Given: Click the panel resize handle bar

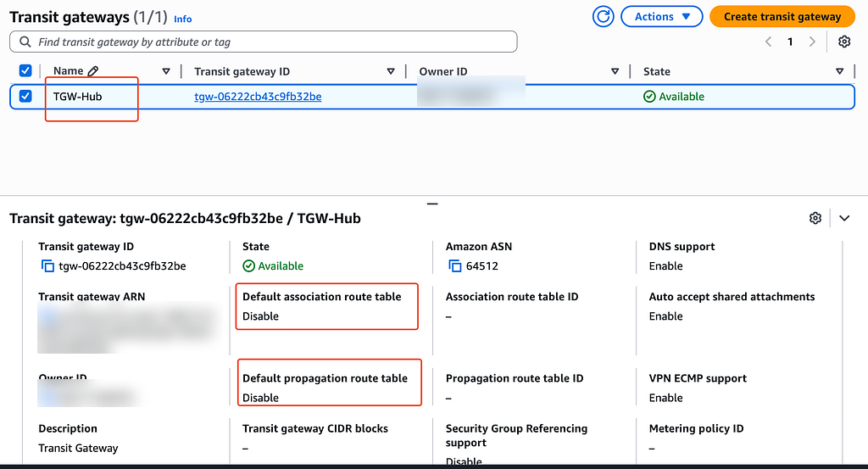Looking at the screenshot, I should (x=432, y=204).
